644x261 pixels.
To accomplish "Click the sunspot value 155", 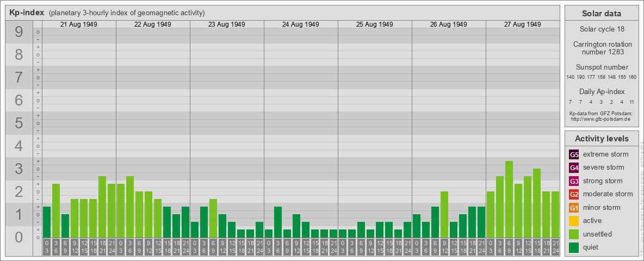I will click(x=622, y=77).
